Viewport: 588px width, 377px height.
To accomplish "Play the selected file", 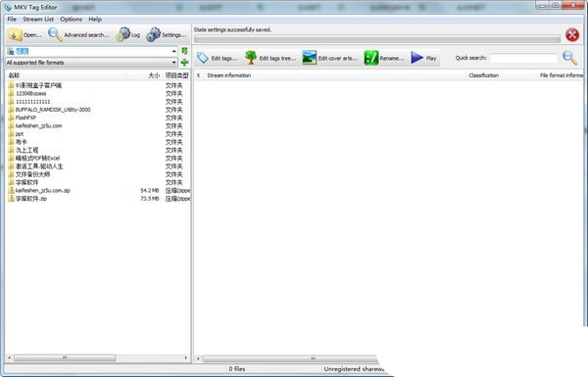I will [423, 58].
